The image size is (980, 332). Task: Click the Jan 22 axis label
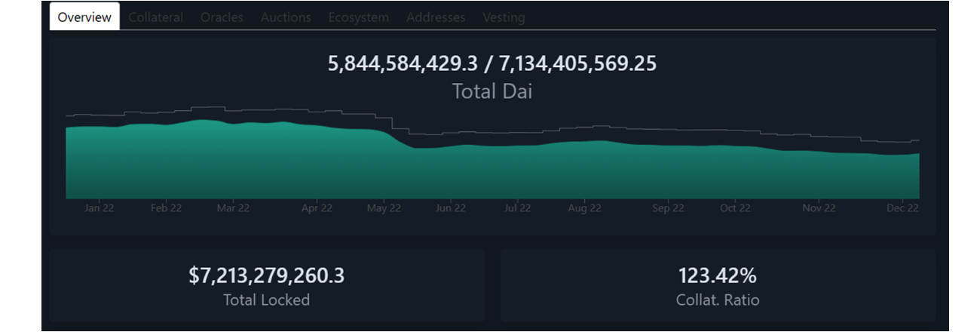(100, 208)
